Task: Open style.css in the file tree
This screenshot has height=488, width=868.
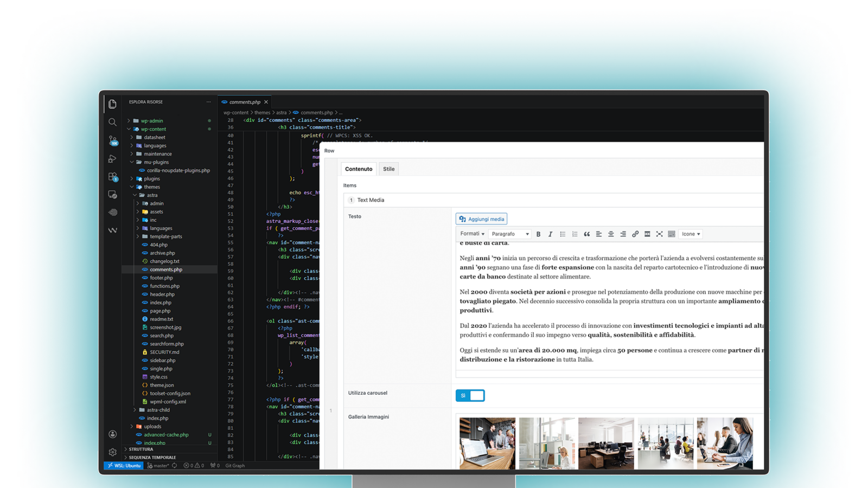Action: coord(158,377)
